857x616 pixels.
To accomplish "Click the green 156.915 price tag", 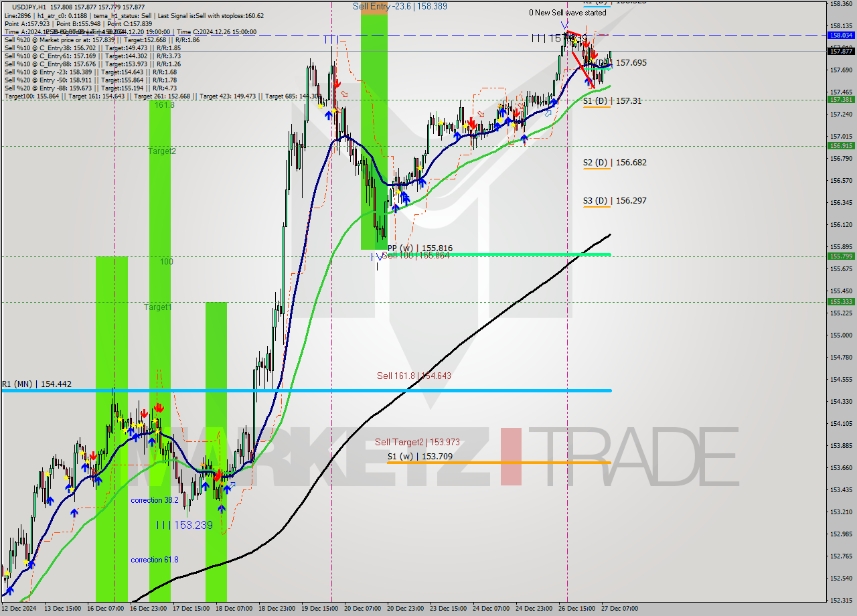I will click(x=841, y=145).
